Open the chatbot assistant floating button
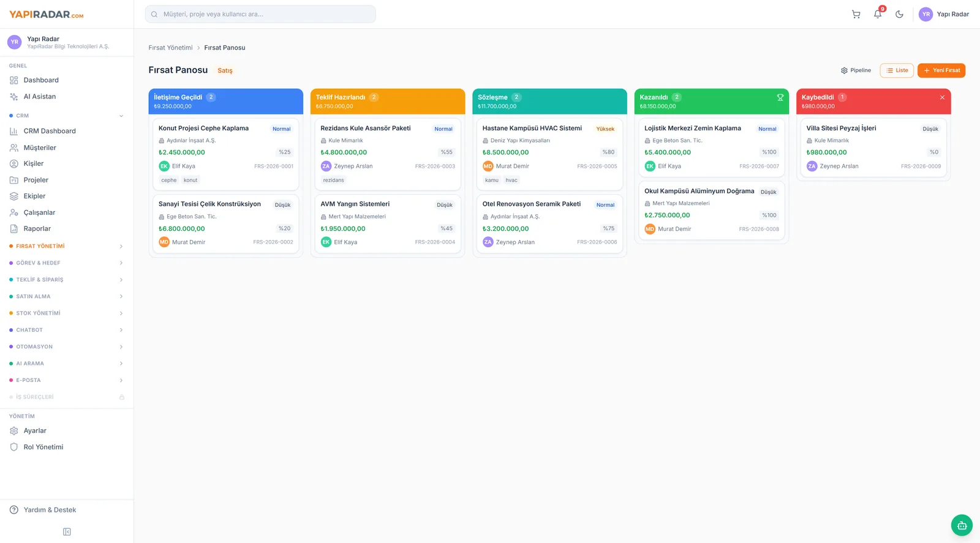Image resolution: width=980 pixels, height=543 pixels. pos(962,525)
